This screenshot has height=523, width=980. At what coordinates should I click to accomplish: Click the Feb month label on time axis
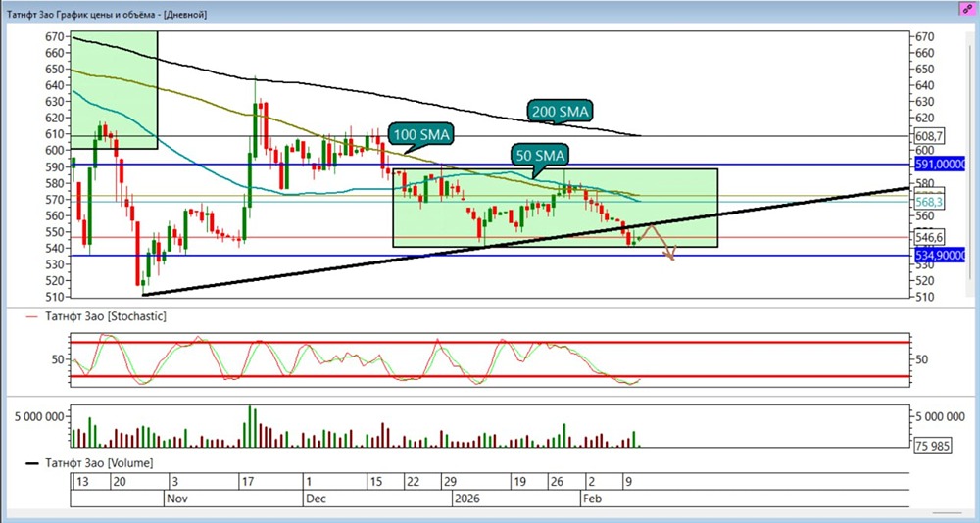(x=595, y=499)
